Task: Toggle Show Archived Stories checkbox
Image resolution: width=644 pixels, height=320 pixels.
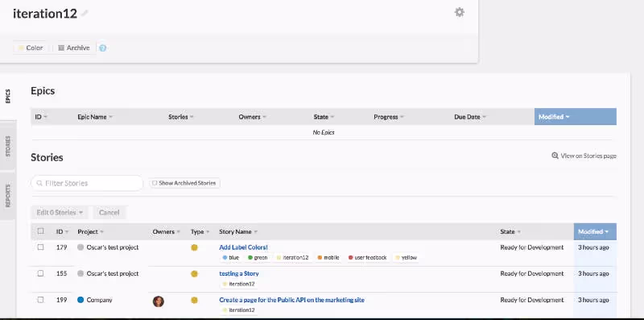Action: click(x=155, y=183)
